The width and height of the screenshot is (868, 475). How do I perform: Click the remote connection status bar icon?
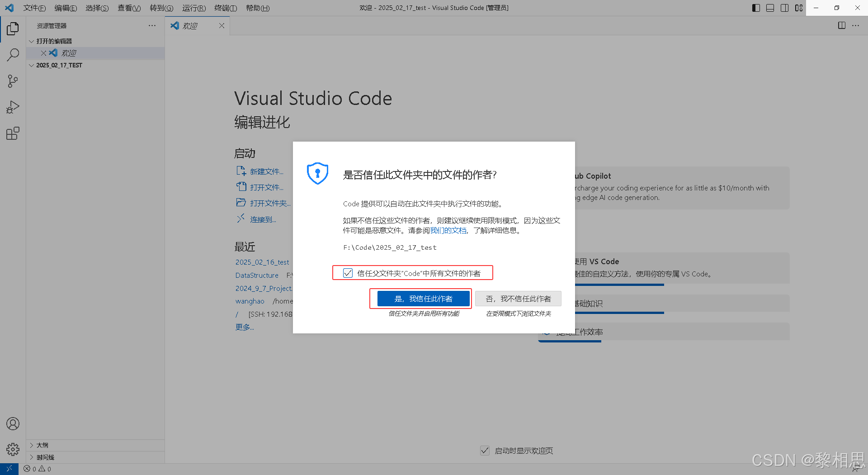click(9, 469)
